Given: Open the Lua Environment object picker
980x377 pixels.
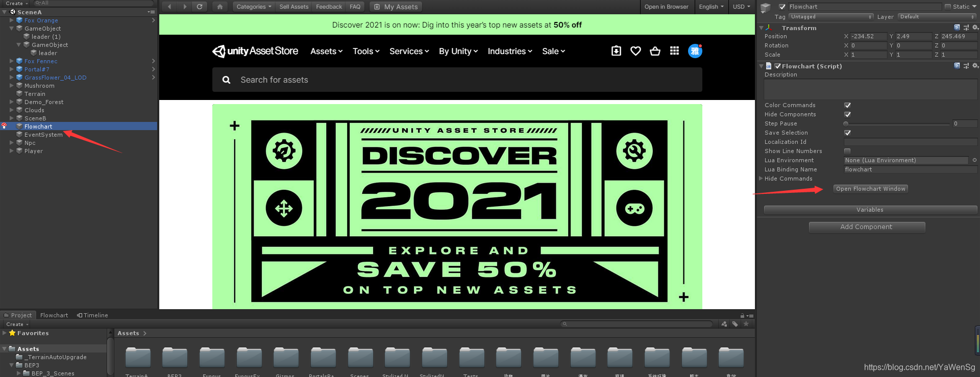Looking at the screenshot, I should pos(974,160).
